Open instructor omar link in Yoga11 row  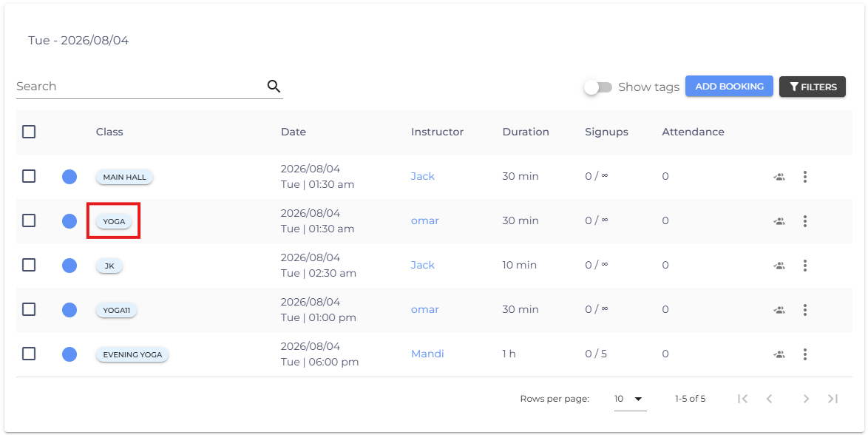(424, 309)
